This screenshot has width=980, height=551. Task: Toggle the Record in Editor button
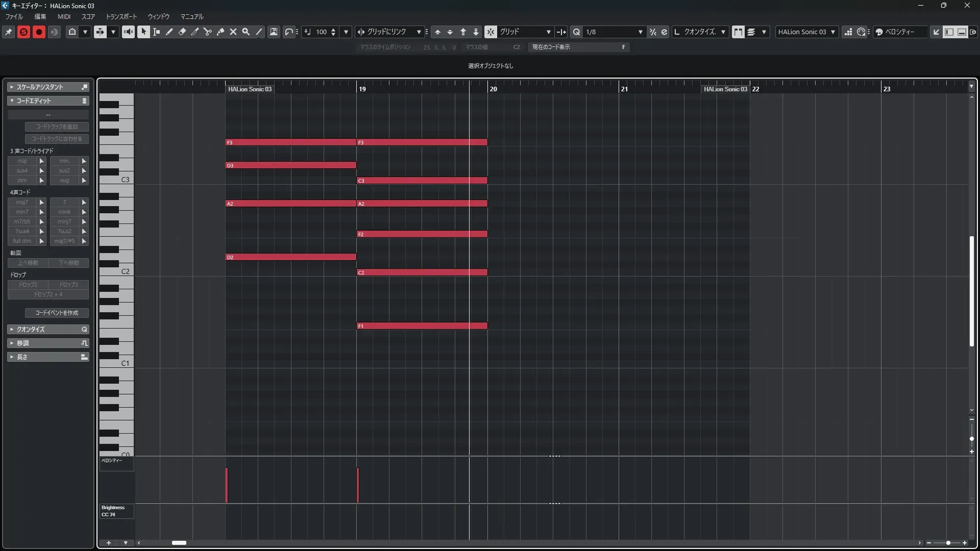point(39,32)
